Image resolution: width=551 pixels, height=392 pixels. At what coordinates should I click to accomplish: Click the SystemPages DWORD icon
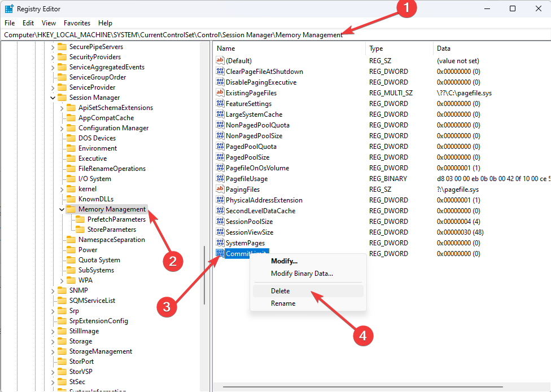tap(220, 243)
